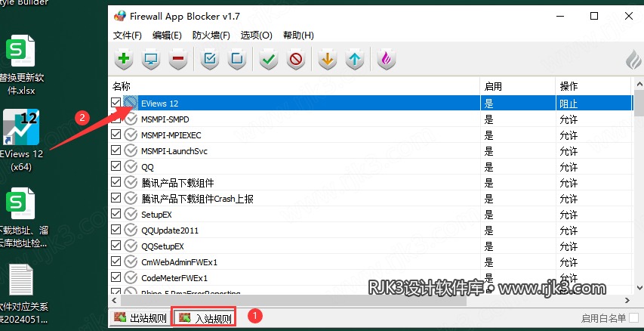
Task: Open the 编辑(E) menu
Action: click(167, 36)
